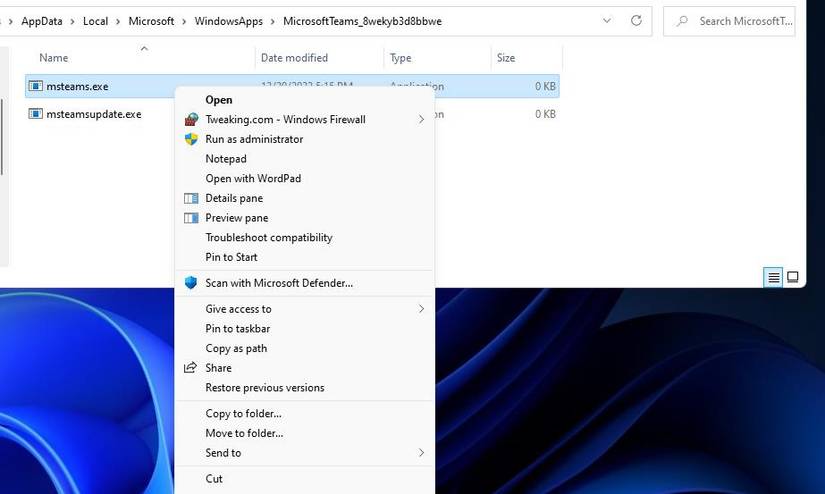Expand the chevron after WindowsApps breadcrumb

click(273, 22)
